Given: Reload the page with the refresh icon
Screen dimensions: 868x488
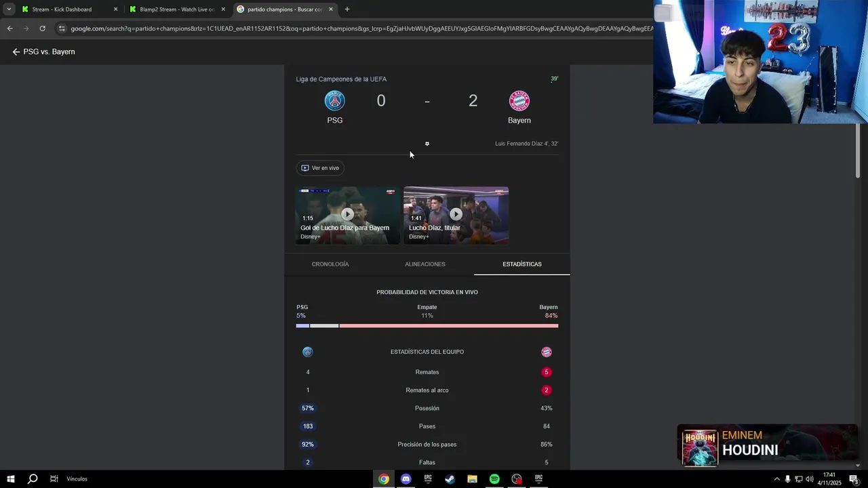Looking at the screenshot, I should point(42,28).
